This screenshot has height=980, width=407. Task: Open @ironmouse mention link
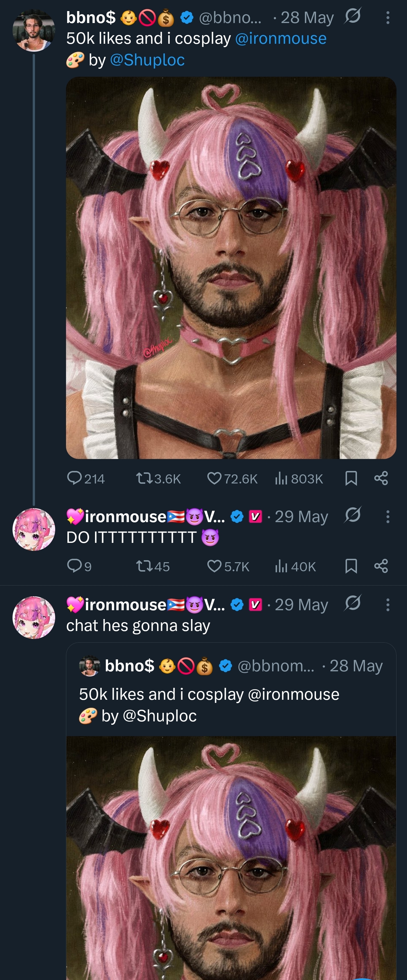281,38
